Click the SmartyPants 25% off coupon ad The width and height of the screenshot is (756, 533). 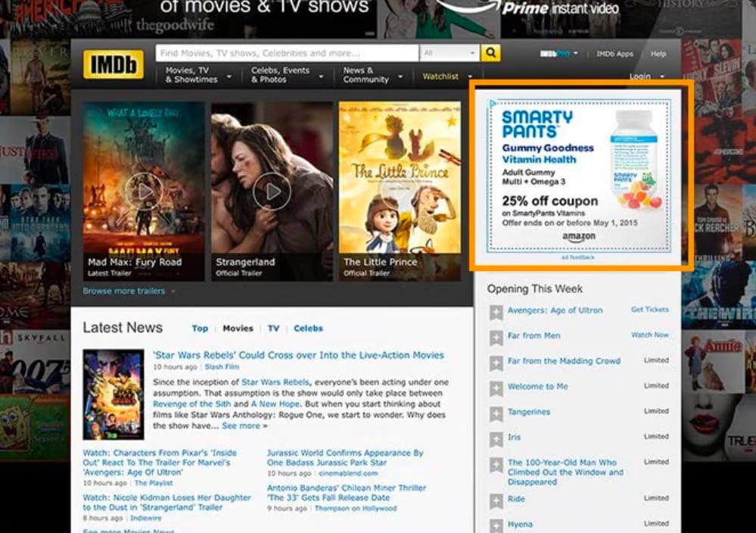coord(579,176)
